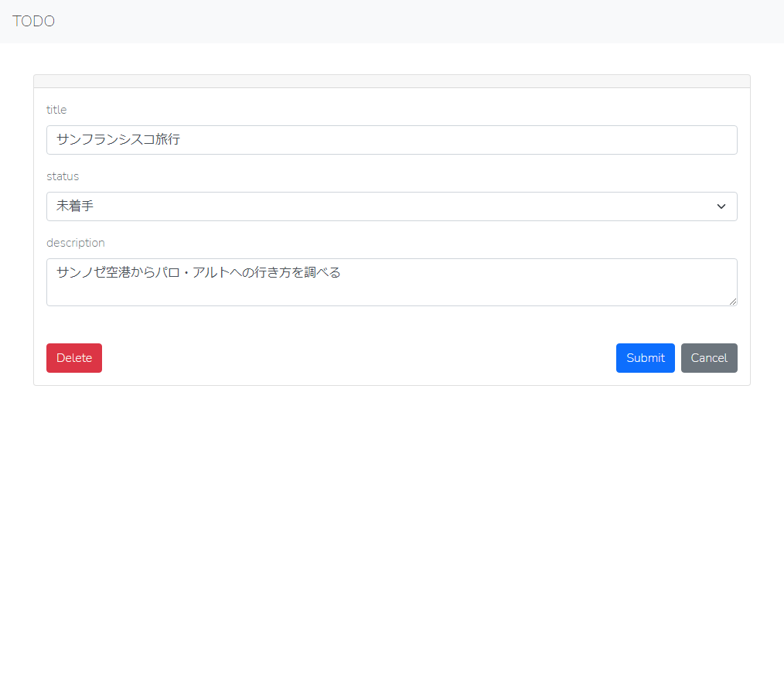Click the gray card header strip
This screenshot has height=696, width=784.
tap(391, 81)
